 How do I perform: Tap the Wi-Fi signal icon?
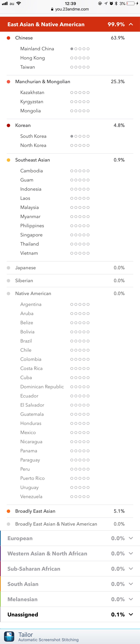(x=19, y=4)
